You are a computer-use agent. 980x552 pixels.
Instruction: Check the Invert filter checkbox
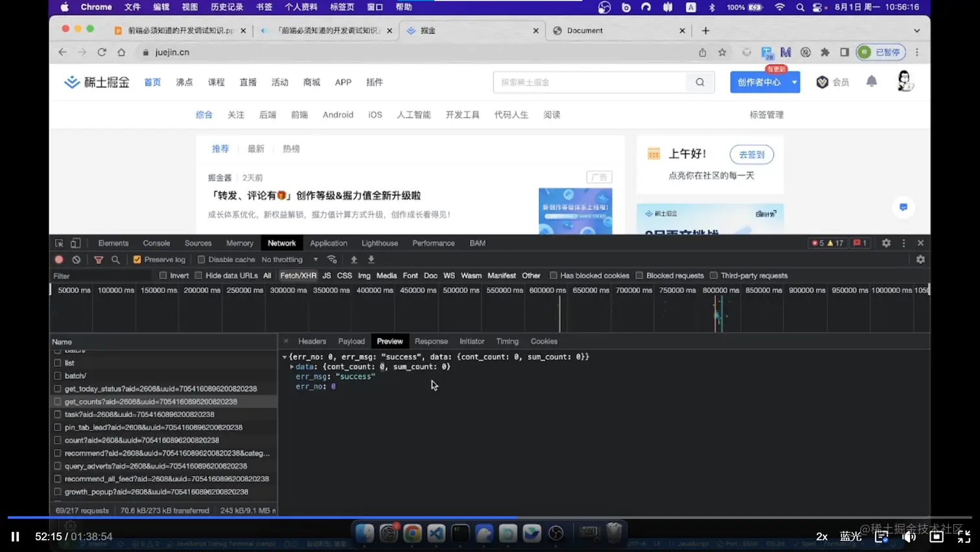[x=163, y=276]
